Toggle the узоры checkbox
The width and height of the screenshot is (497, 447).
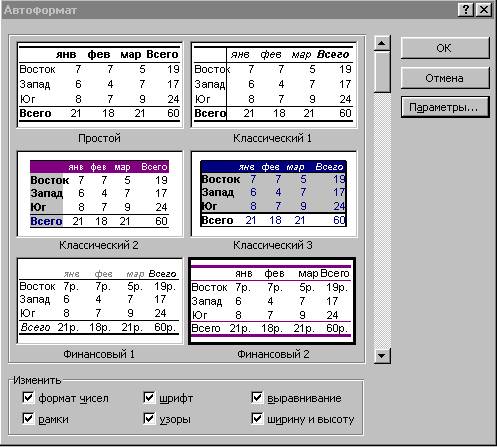pyautogui.click(x=149, y=418)
